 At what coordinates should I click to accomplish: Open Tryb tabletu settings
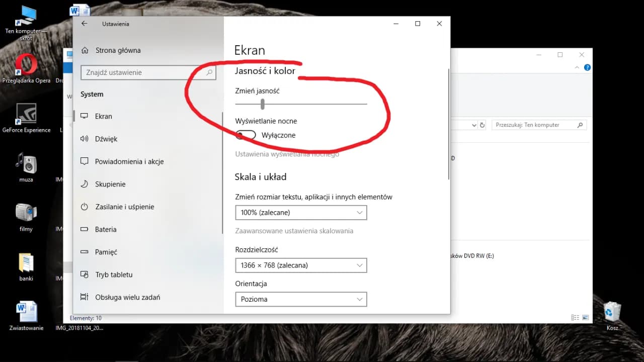pos(114,275)
